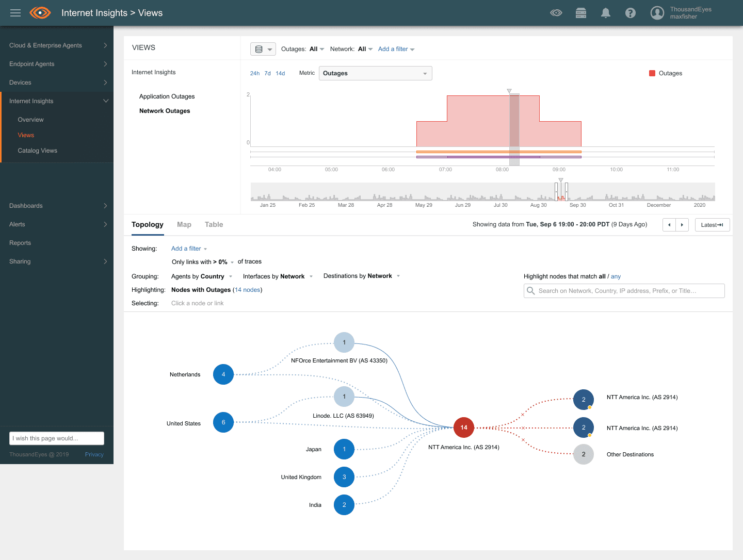The image size is (743, 560).
Task: Open the saved views database icon dropdown
Action: pos(263,49)
